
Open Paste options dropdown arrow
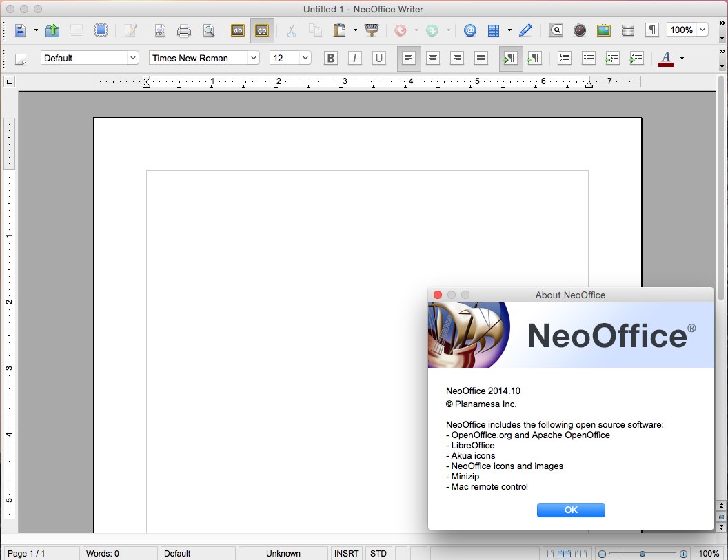point(355,30)
